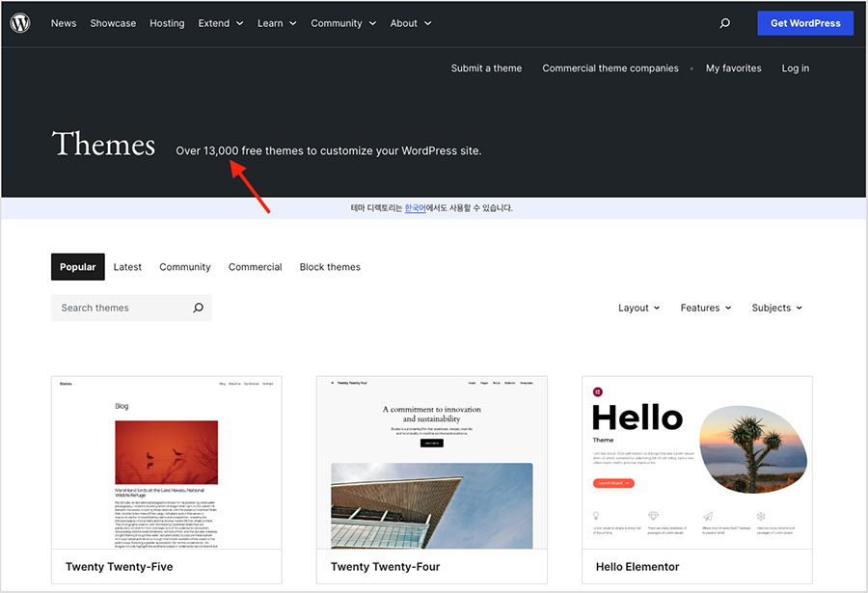
Task: Open the Twenty Twenty-Four theme thumbnail
Action: click(432, 463)
